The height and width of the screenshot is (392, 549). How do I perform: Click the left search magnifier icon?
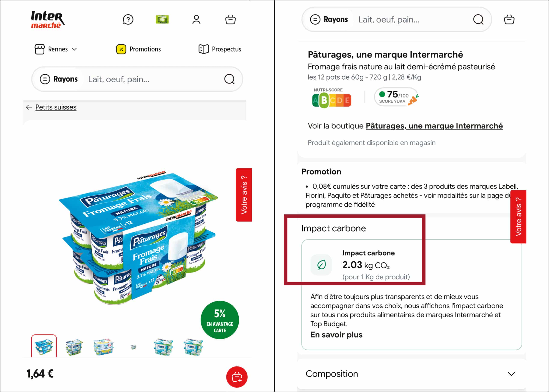229,79
